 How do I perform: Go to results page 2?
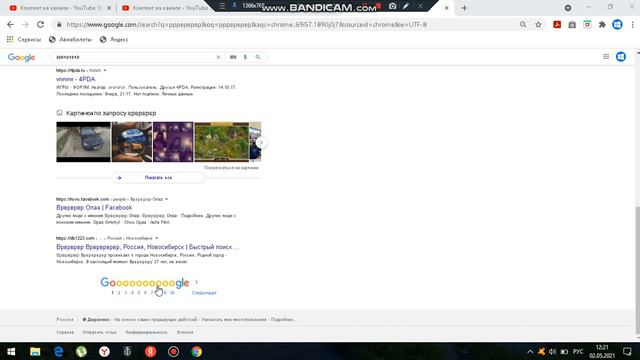[119, 293]
